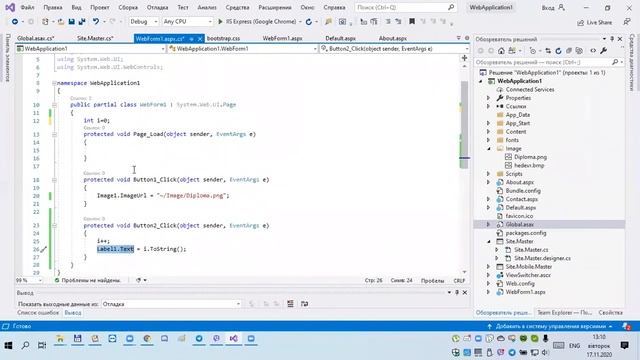Save the current file with the floppy disk icon

(71, 22)
